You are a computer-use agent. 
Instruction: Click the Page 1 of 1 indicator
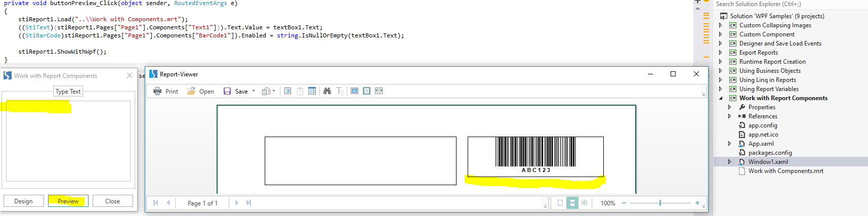point(202,203)
